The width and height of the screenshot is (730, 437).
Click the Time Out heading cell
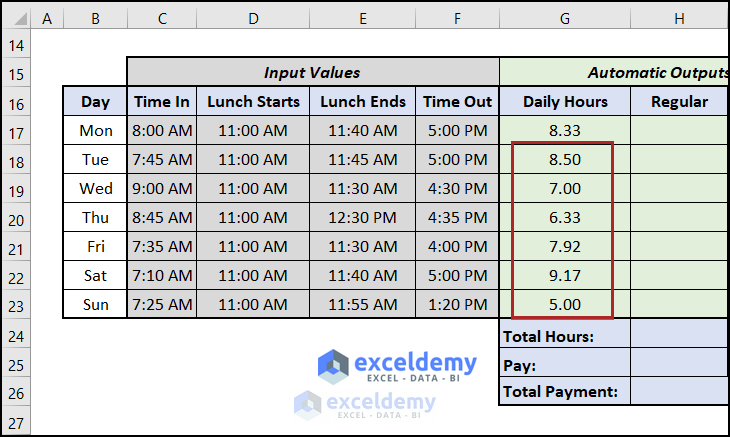tap(457, 101)
